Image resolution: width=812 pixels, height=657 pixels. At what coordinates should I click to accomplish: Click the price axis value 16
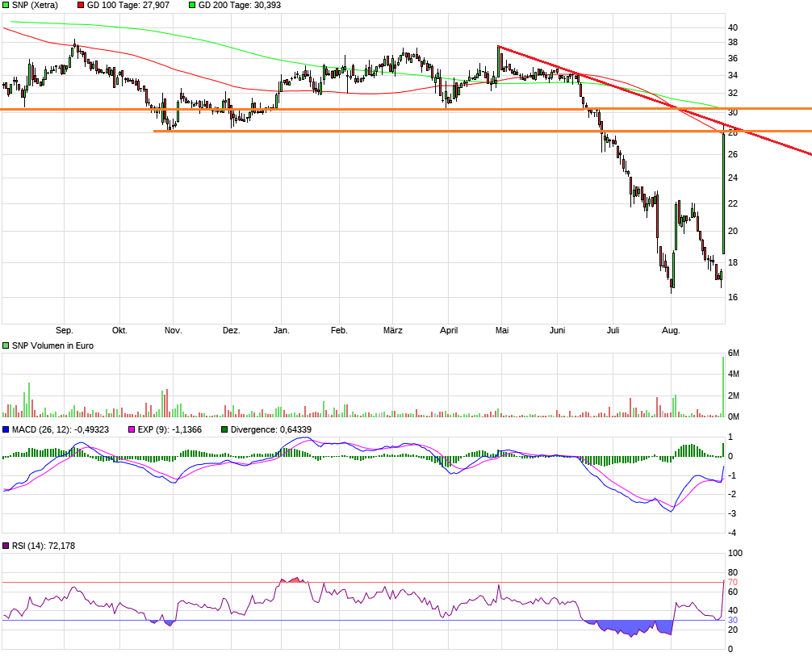pos(733,297)
